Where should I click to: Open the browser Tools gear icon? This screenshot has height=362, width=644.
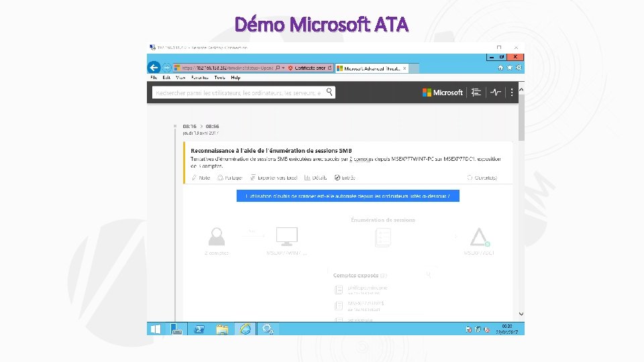[x=519, y=68]
